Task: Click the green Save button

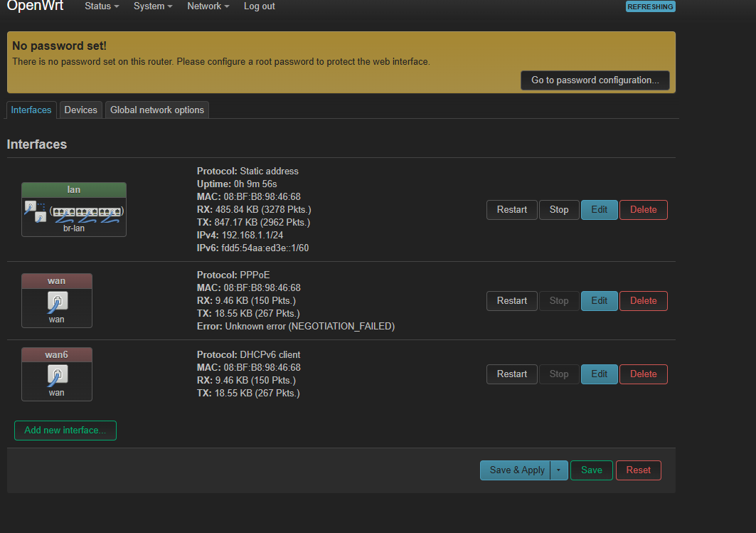Action: coord(592,470)
